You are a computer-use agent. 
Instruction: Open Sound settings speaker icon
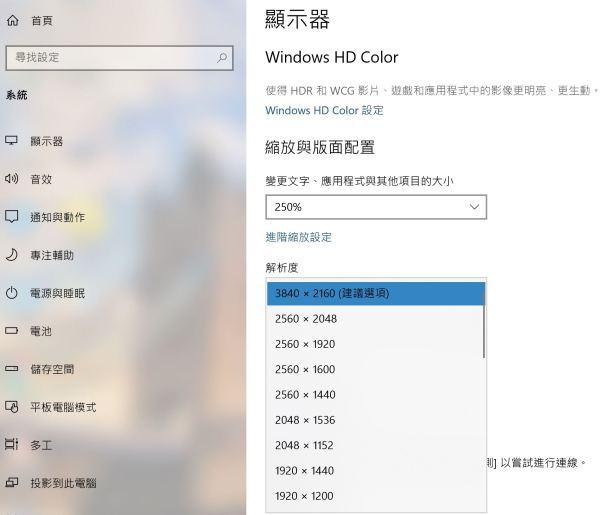coord(12,179)
